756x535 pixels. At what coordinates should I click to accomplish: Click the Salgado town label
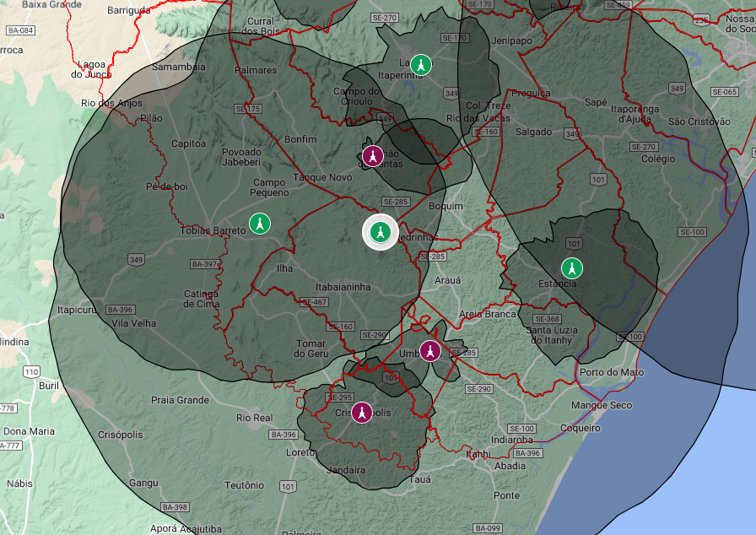[x=534, y=132]
